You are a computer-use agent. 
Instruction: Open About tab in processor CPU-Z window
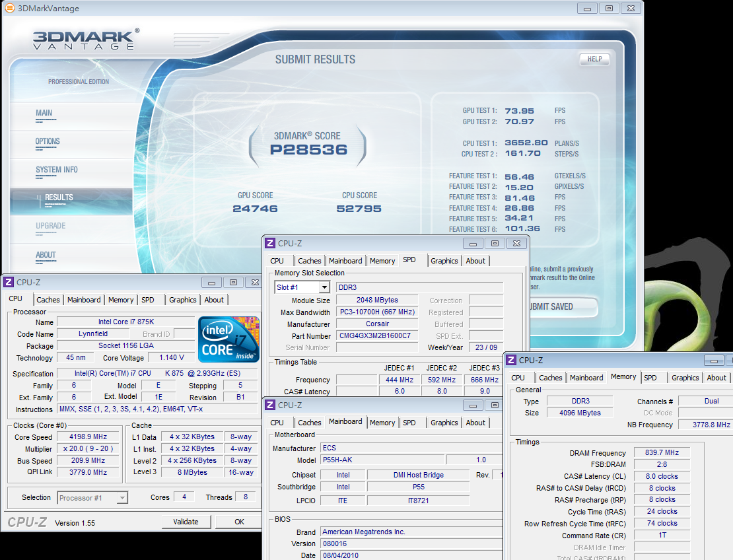(214, 300)
